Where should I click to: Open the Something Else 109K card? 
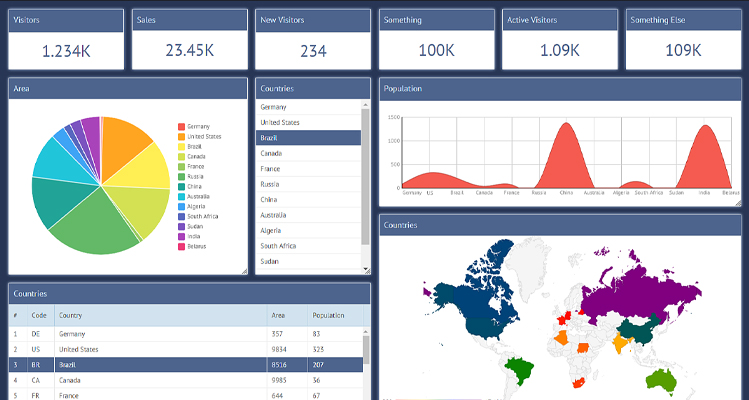pos(684,40)
